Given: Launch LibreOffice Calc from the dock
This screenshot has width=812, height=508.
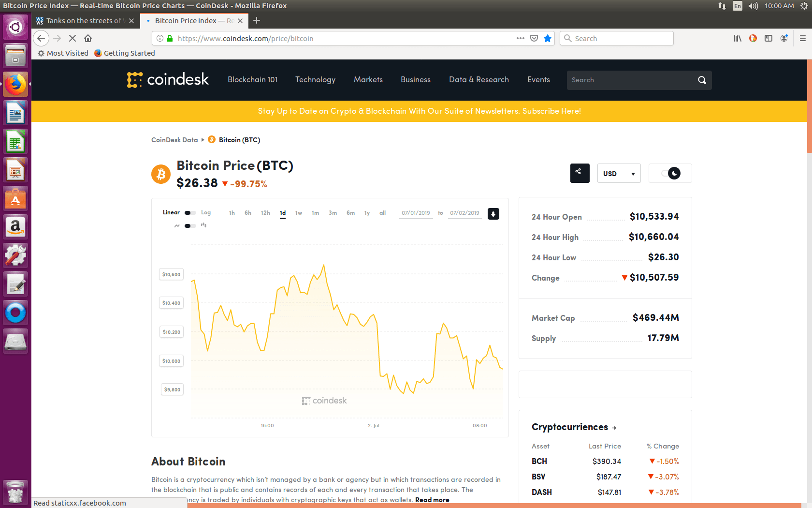Looking at the screenshot, I should click(15, 142).
